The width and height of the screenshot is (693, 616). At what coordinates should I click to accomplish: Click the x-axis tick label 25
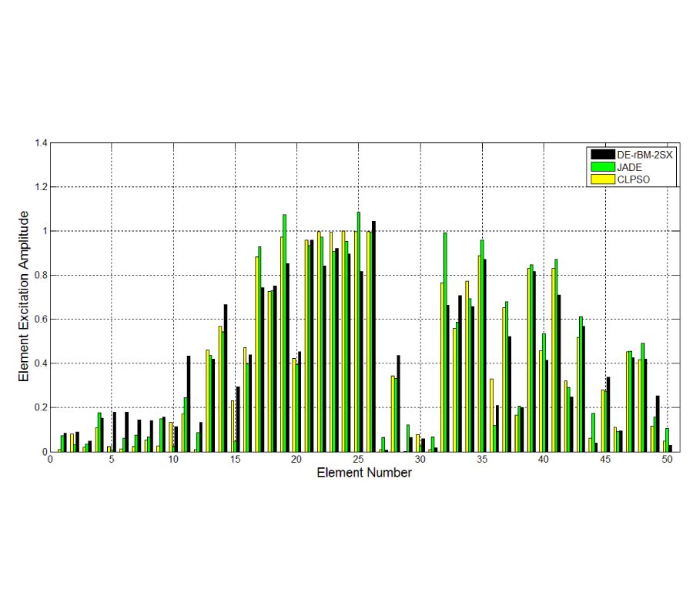[358, 460]
